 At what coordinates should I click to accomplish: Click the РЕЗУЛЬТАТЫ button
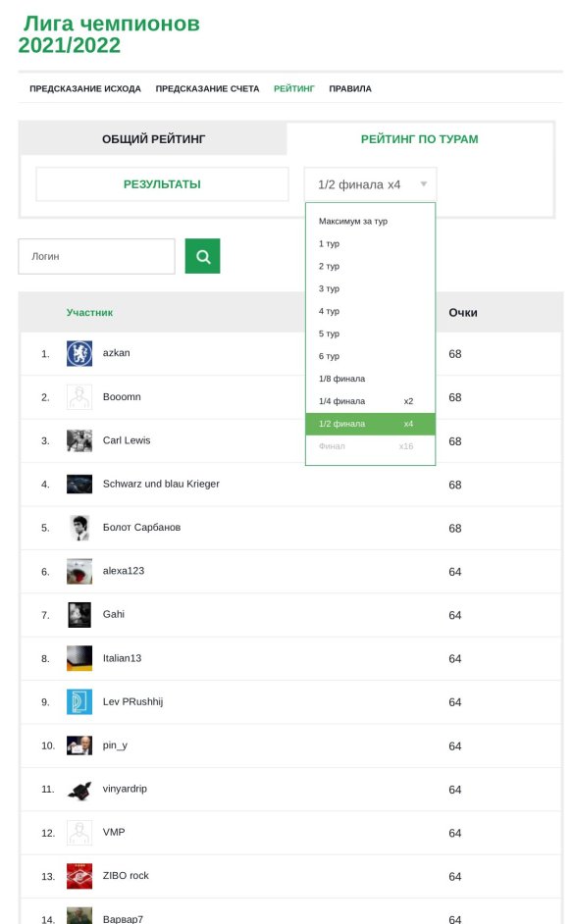coord(162,184)
